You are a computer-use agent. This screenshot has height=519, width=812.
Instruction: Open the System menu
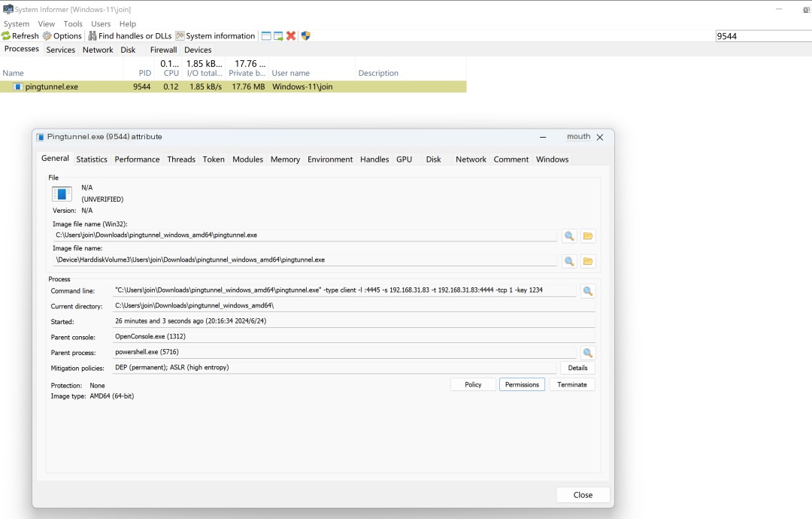(x=17, y=24)
